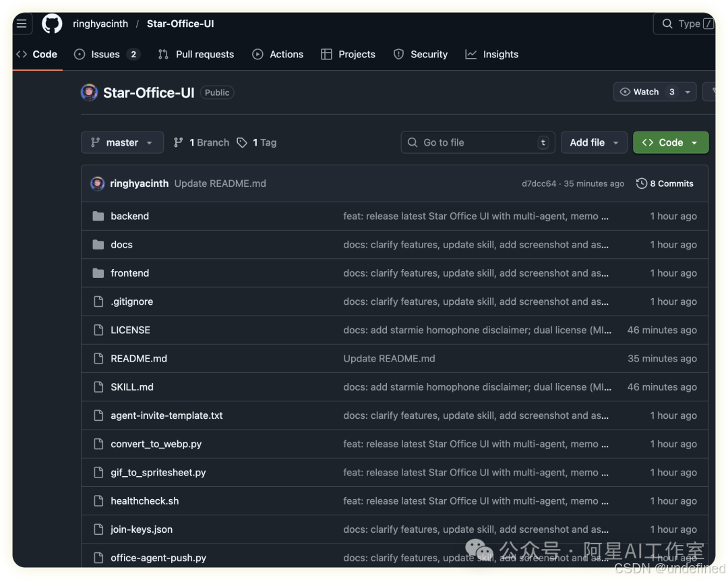Open ringhyacinth author link in commit row
Image resolution: width=728 pixels, height=580 pixels.
(140, 183)
